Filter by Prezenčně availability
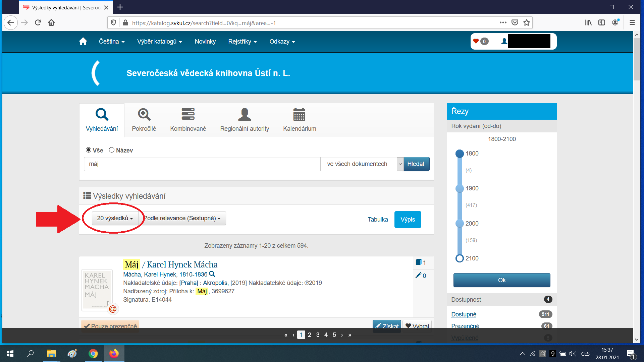The width and height of the screenshot is (644, 362). tap(465, 326)
